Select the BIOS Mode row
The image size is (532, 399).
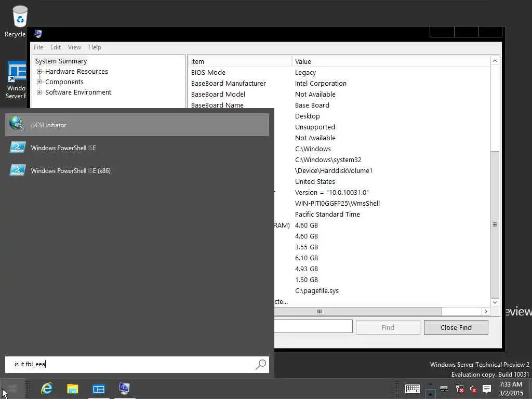click(x=339, y=72)
